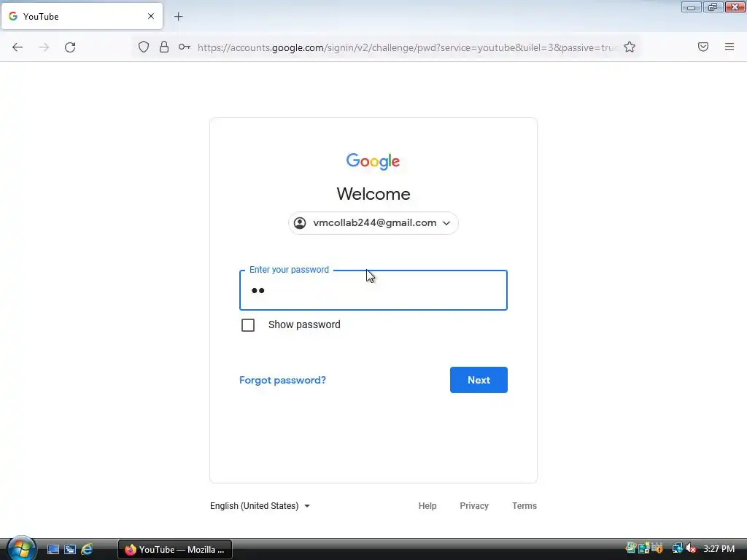Screen dimensions: 747x560
Task: Open the vmcollab244@gmail.com account switcher
Action: coord(373,223)
